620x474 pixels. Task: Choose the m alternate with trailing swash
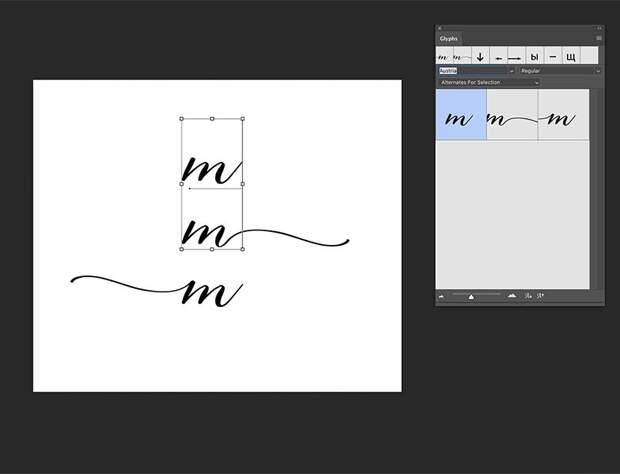[512, 115]
